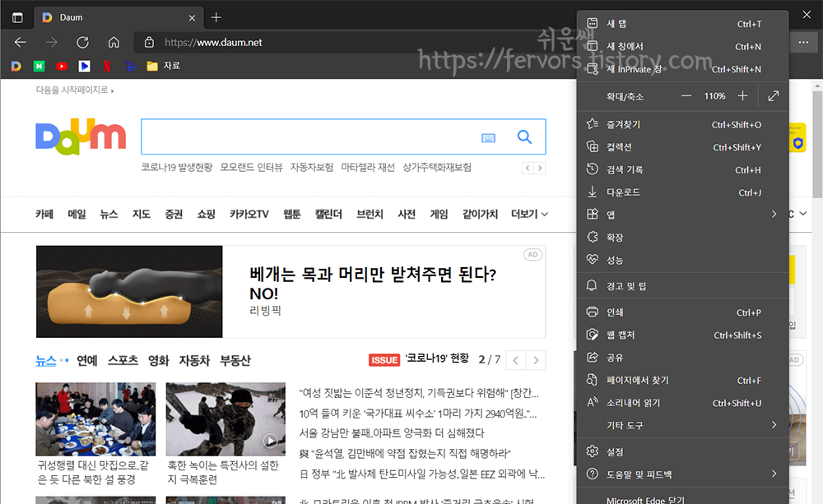Select 새 탭 menu item

682,24
